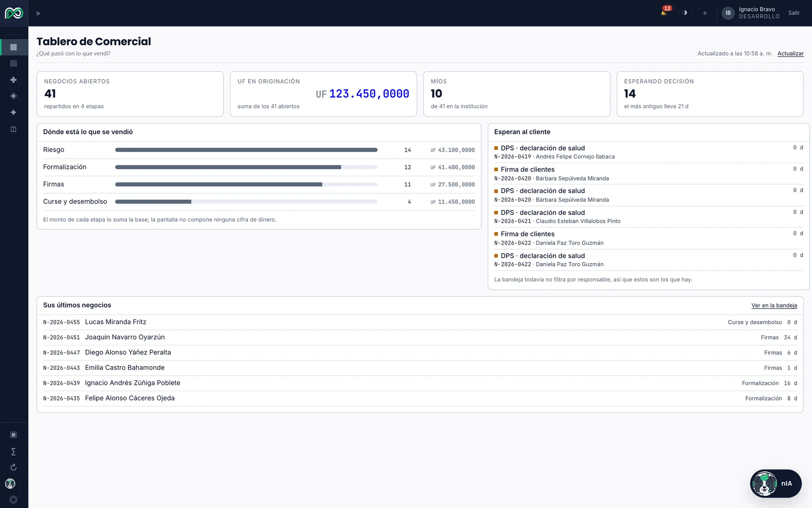
Task: Open the hamburger lines menu in header
Action: pos(705,13)
